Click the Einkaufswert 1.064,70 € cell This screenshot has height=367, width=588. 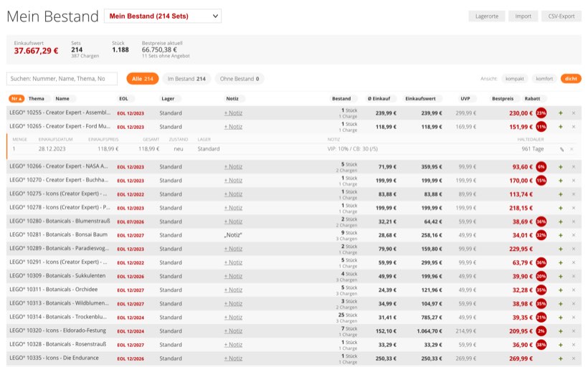[430, 331]
